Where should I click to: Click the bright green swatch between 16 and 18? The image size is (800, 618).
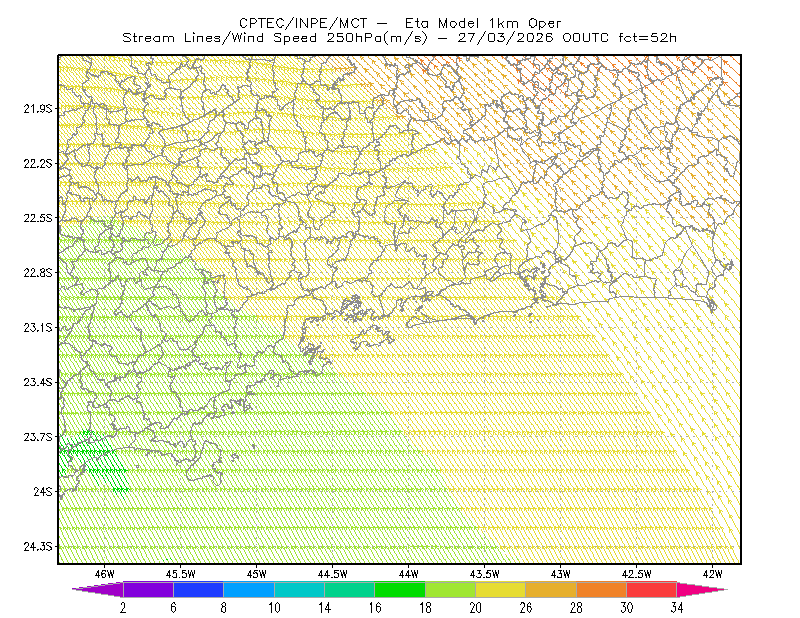pyautogui.click(x=400, y=589)
